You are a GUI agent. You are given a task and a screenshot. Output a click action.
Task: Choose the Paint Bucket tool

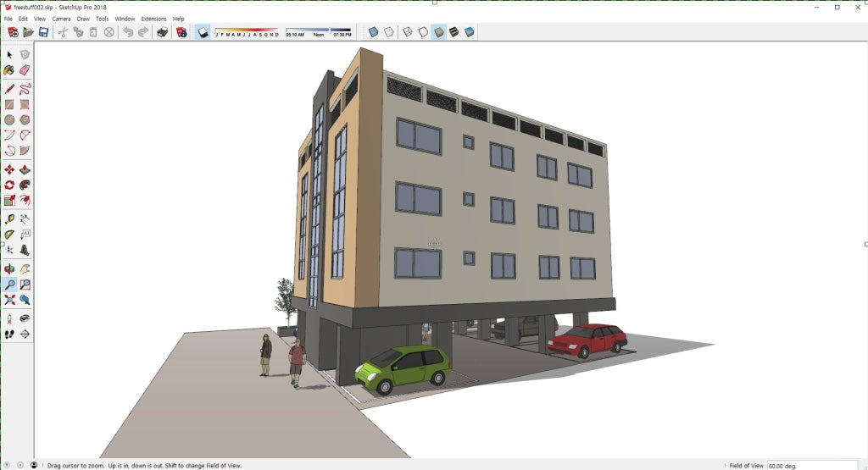(9, 69)
